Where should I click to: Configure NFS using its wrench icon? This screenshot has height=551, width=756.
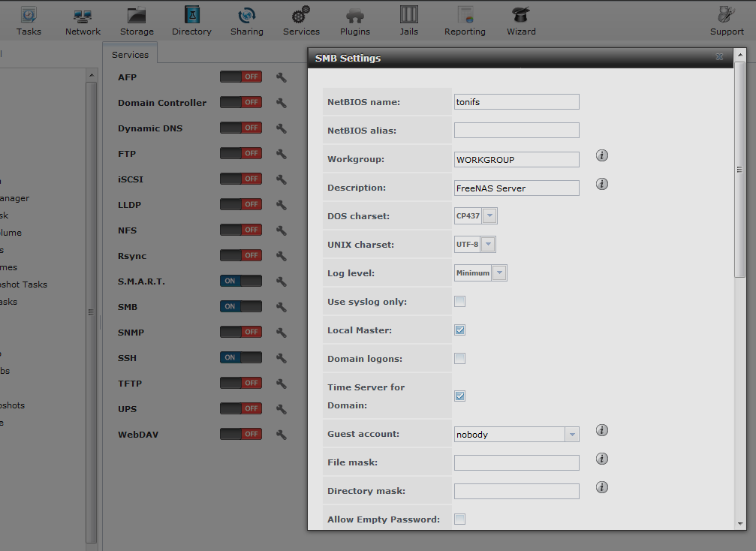(282, 230)
